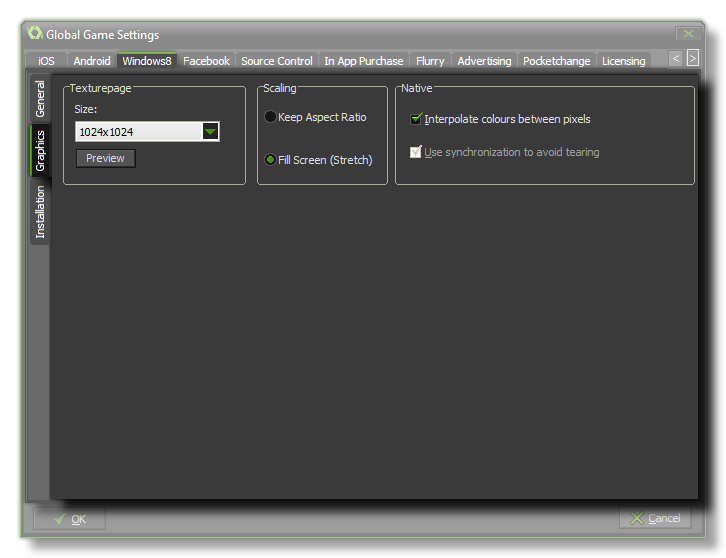Switch to the iOS tab
The height and width of the screenshot is (558, 726).
[46, 61]
